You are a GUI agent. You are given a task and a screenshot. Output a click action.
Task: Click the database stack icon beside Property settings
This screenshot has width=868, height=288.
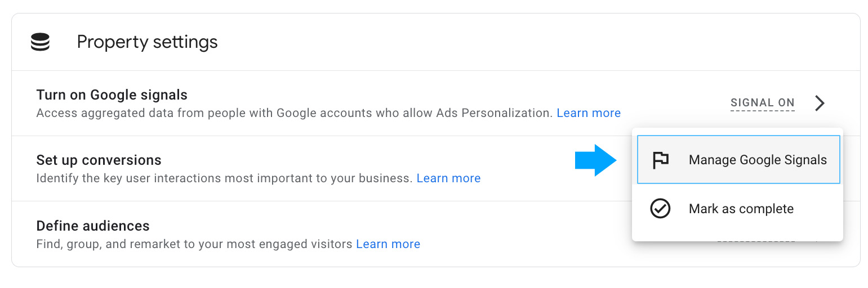[x=41, y=42]
